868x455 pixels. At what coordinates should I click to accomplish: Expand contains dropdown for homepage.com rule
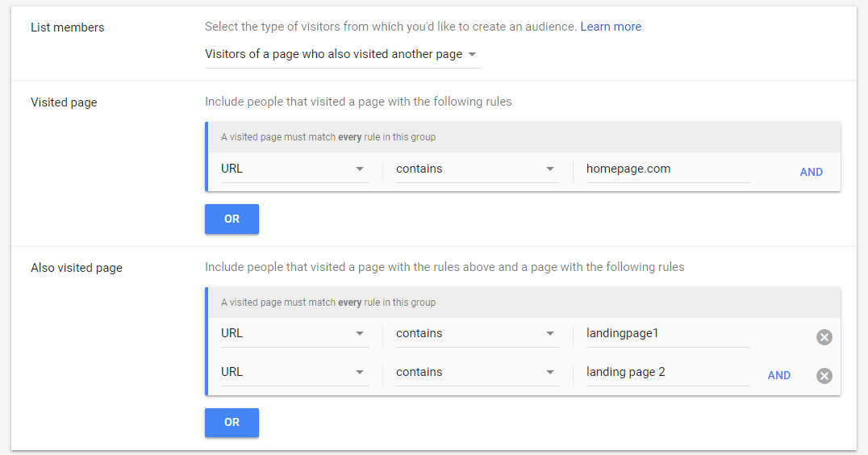click(477, 169)
